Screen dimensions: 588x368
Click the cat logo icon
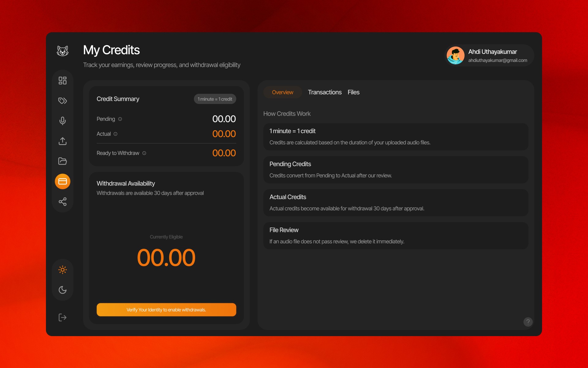[x=62, y=51]
